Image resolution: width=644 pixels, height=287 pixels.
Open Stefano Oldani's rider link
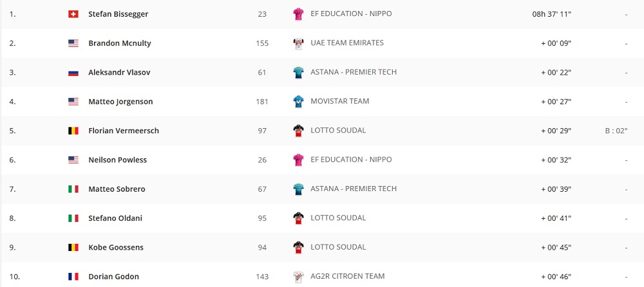click(115, 218)
